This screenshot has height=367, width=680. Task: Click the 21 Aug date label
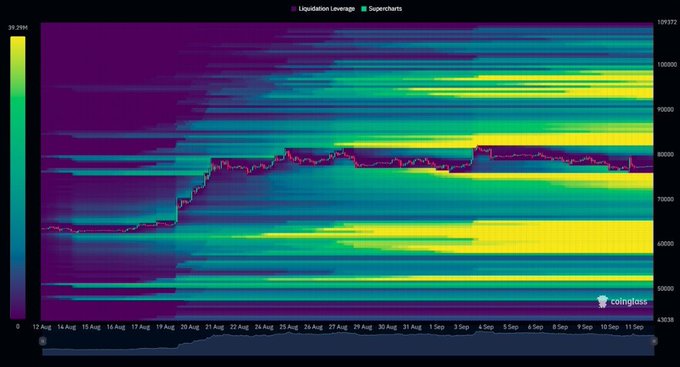[x=215, y=327]
